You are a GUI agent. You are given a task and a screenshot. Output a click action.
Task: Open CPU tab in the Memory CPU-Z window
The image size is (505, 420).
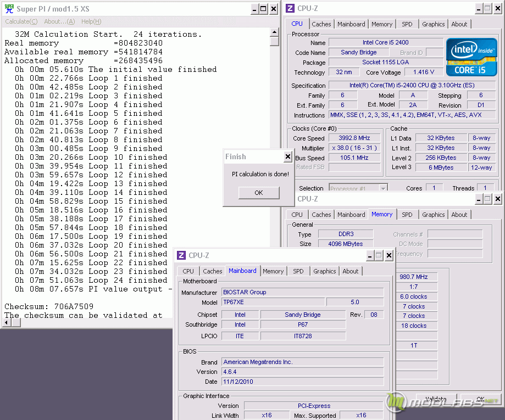click(297, 215)
